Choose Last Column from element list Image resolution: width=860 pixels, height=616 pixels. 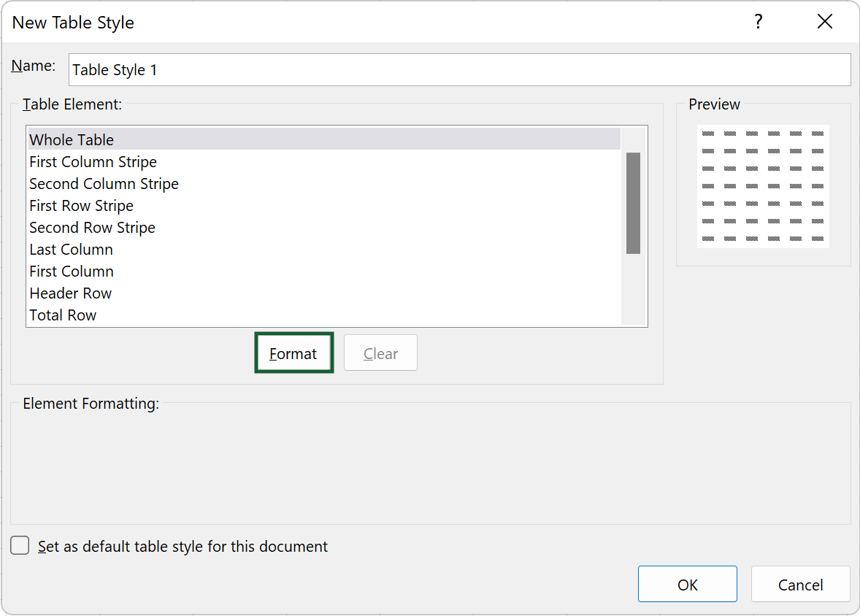[x=71, y=250]
